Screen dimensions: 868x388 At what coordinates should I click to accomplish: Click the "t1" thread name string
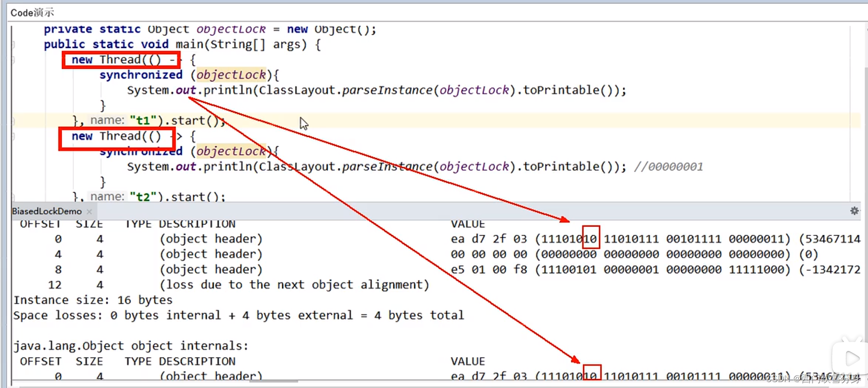(143, 121)
